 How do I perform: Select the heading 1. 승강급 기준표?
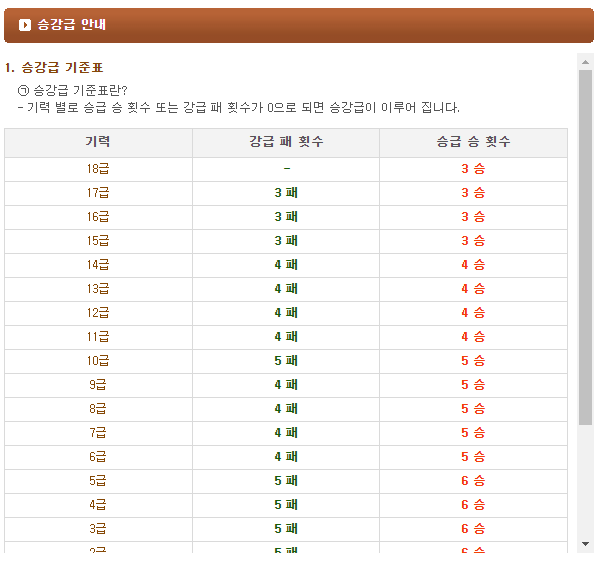click(x=54, y=68)
